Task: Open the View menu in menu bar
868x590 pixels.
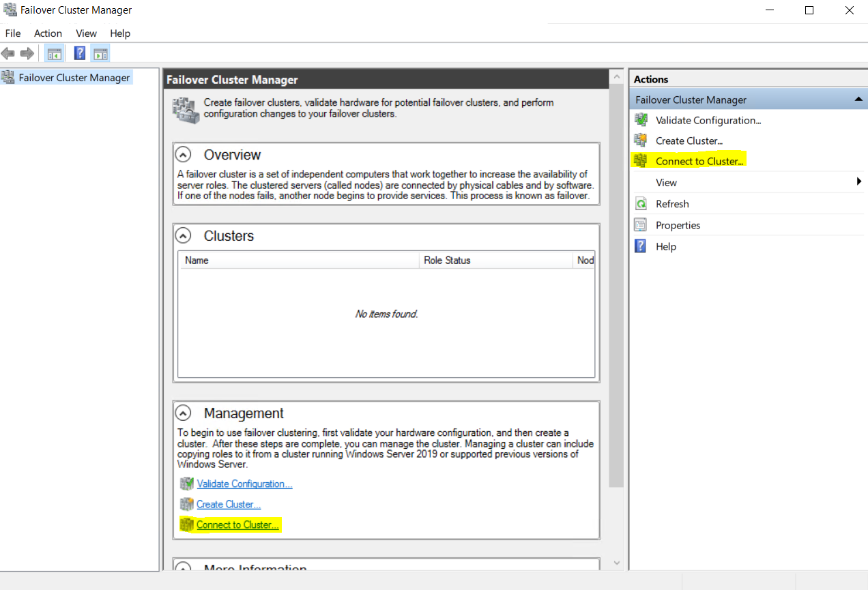Action: point(86,33)
